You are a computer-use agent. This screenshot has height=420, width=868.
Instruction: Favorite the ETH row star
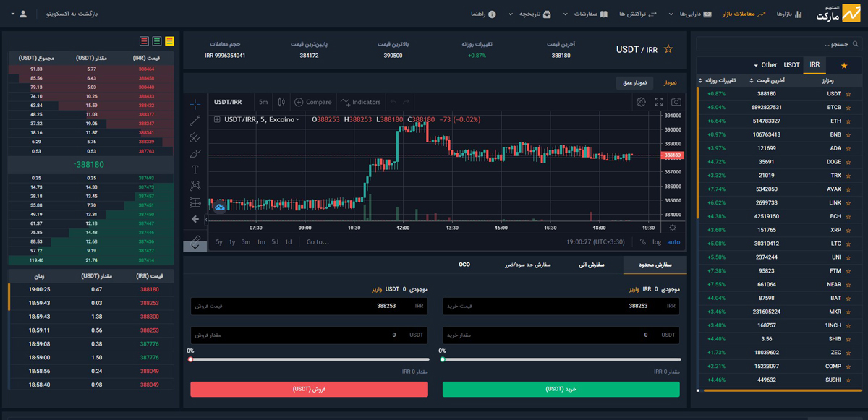(x=849, y=121)
